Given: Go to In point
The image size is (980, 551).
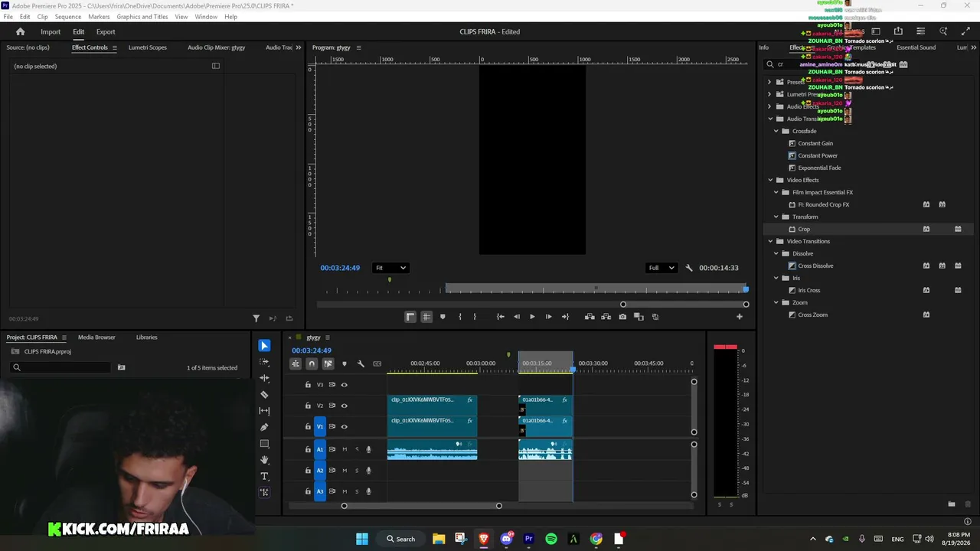Looking at the screenshot, I should click(x=500, y=317).
